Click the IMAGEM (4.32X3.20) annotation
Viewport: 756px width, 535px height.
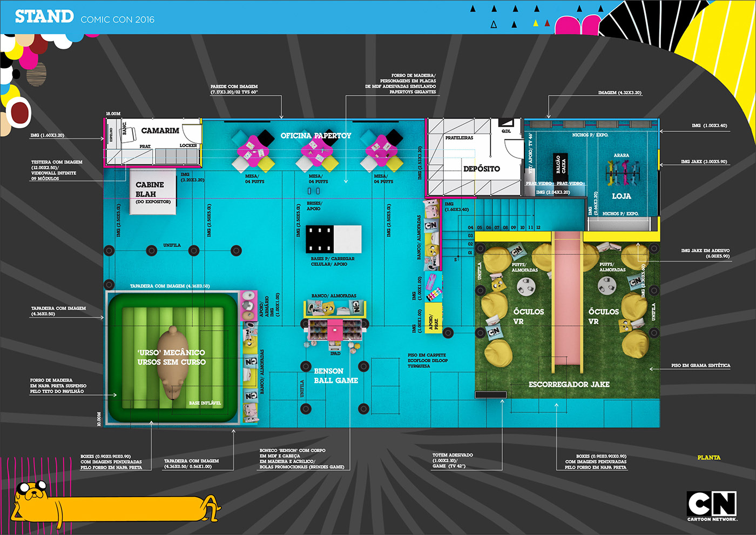[x=620, y=93]
